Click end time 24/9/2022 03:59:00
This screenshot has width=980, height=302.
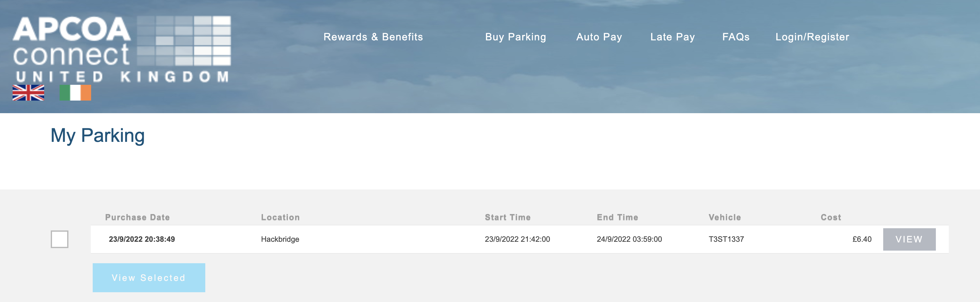tap(629, 239)
